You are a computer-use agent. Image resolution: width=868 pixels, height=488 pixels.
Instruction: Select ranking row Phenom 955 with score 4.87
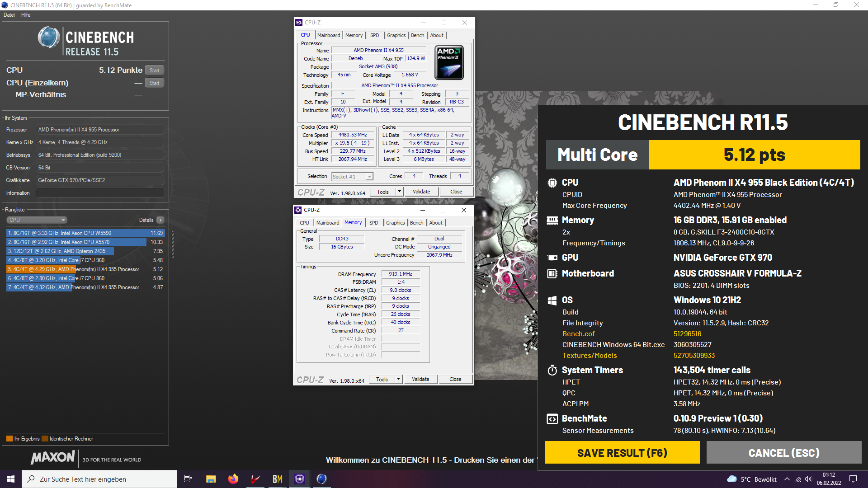85,287
